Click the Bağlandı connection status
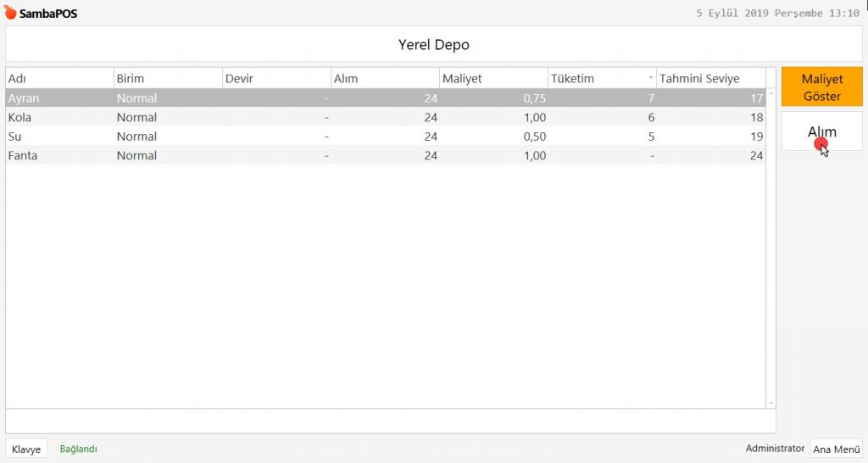868x463 pixels. click(x=78, y=449)
